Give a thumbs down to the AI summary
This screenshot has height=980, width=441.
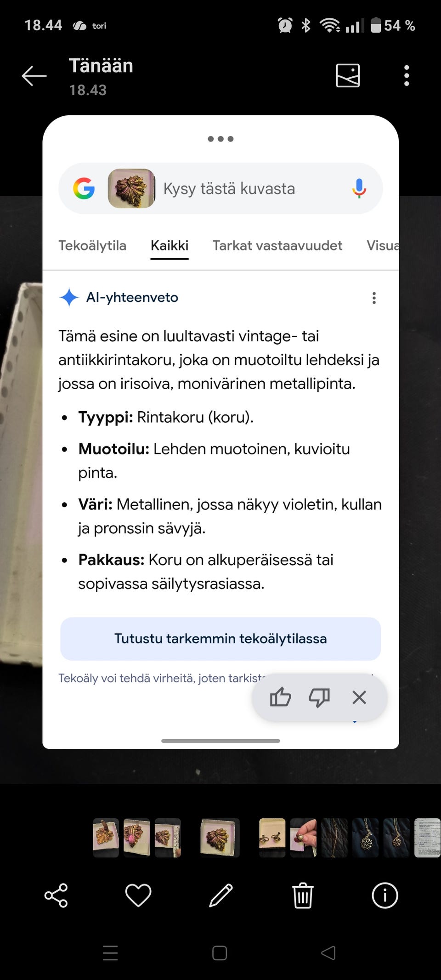(319, 697)
